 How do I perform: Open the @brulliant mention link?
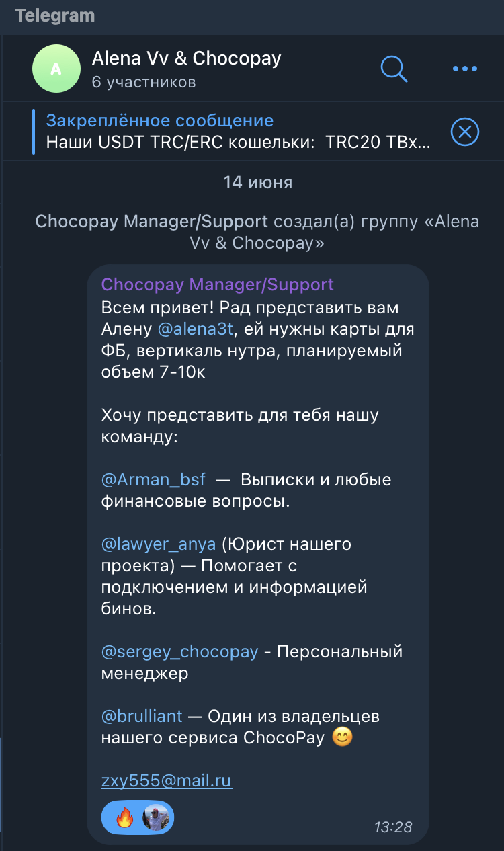(142, 717)
